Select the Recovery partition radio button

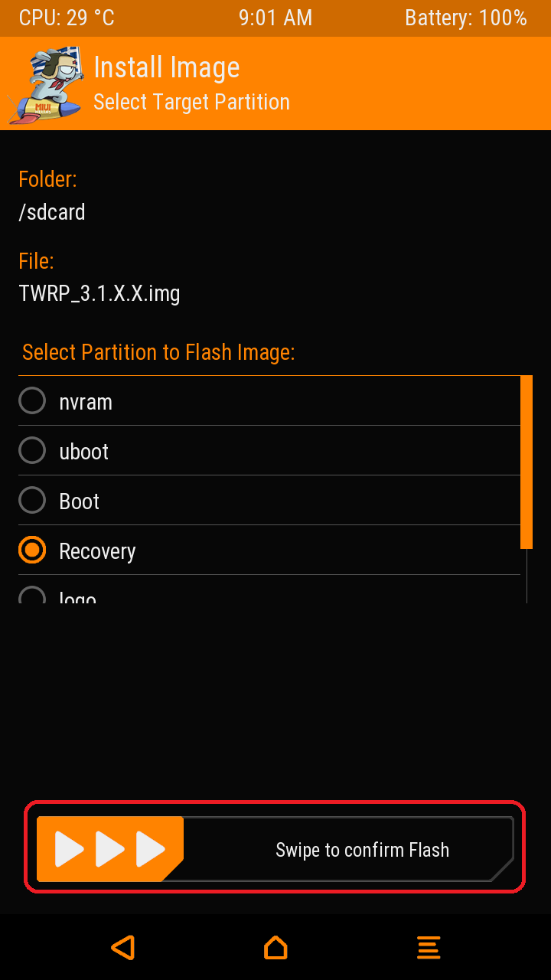pos(32,550)
